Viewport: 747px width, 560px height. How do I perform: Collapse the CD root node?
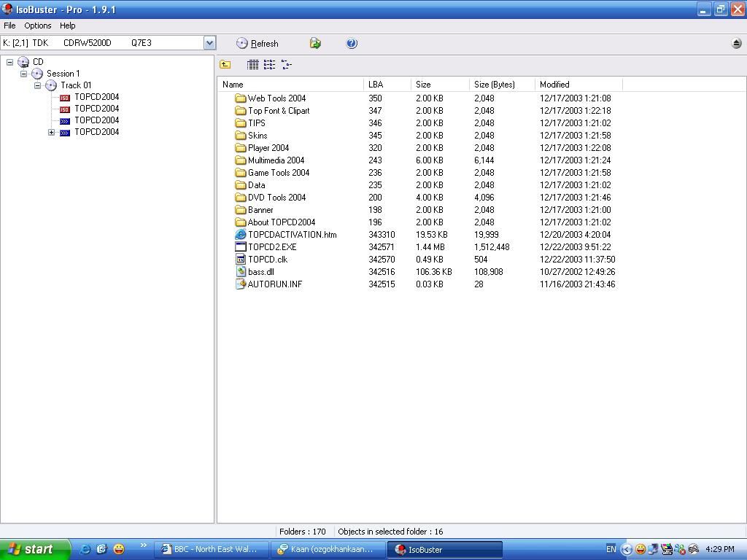[9, 62]
